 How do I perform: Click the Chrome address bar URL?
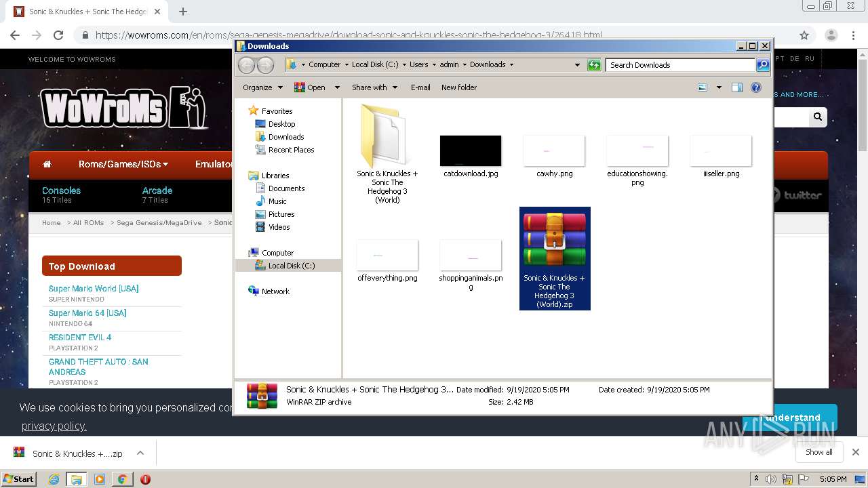[348, 35]
